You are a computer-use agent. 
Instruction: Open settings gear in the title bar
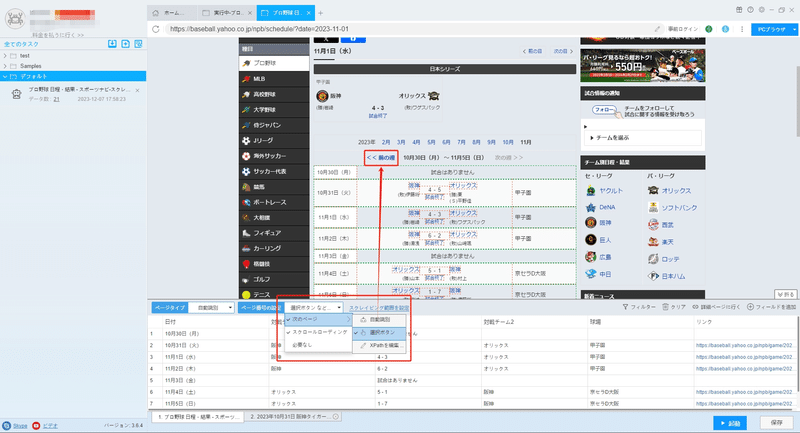click(761, 10)
